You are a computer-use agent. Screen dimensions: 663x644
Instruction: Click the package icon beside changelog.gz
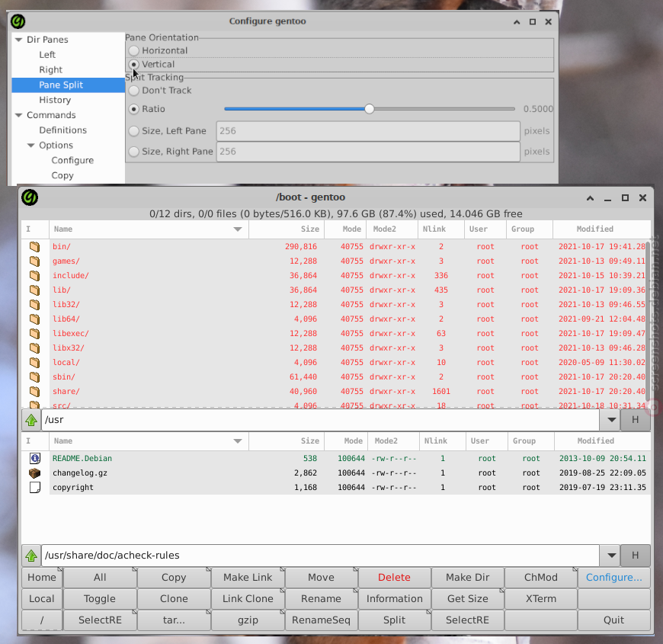coord(34,473)
